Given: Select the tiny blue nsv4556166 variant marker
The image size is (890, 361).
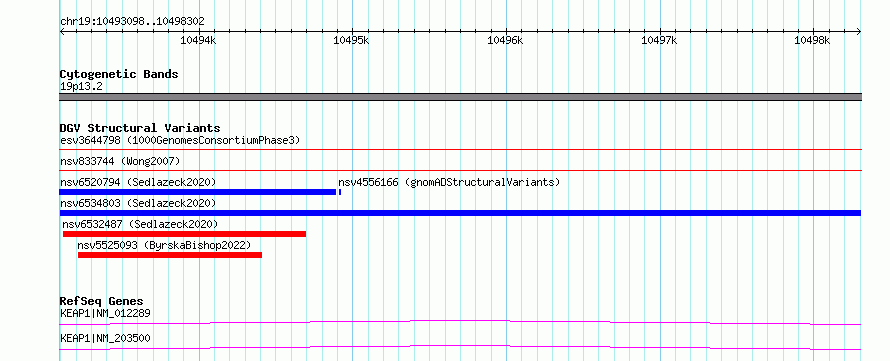Looking at the screenshot, I should 339,192.
